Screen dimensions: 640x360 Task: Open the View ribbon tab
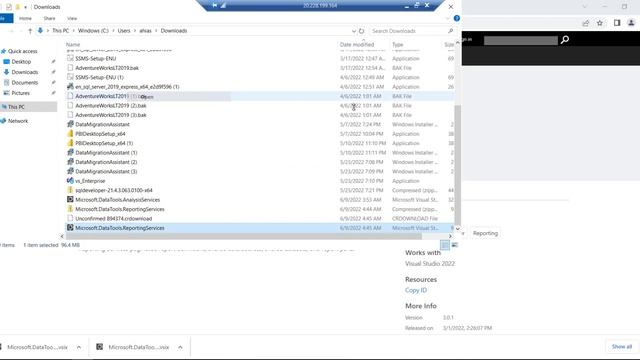point(72,18)
